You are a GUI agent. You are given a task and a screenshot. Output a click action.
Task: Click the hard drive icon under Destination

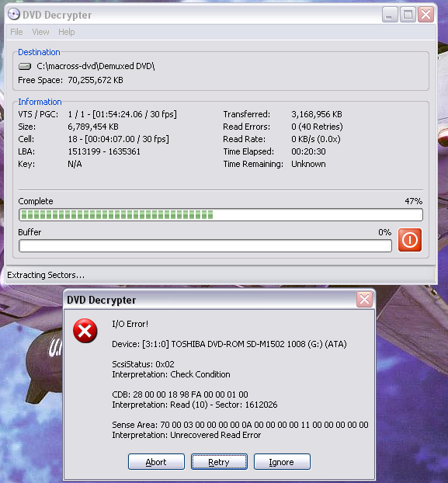(25, 66)
